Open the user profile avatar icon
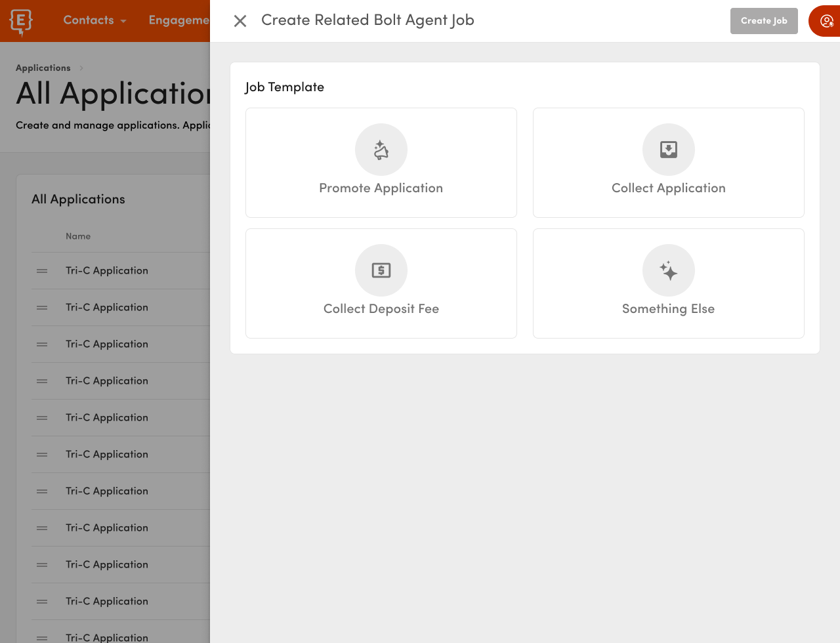Screen dimensions: 840x643 [x=826, y=20]
